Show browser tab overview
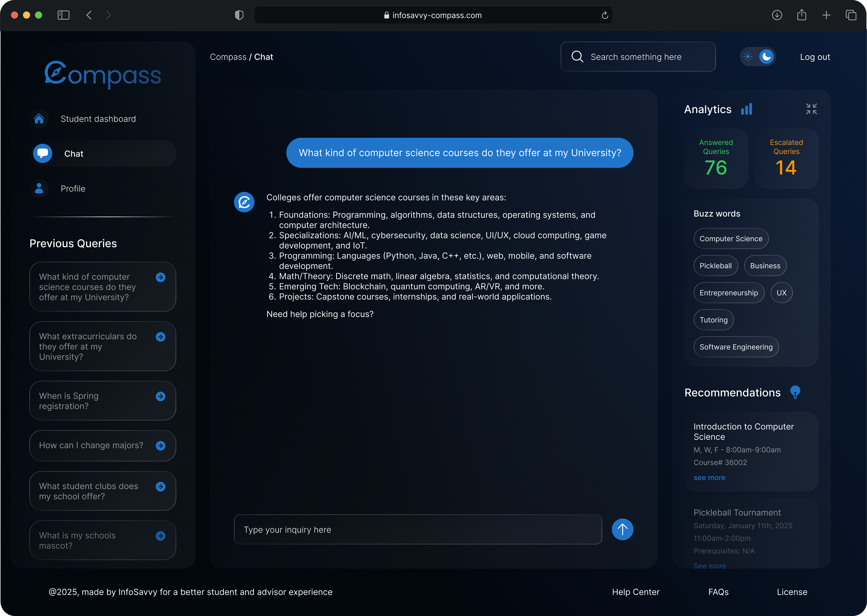Viewport: 867px width, 616px height. point(851,15)
